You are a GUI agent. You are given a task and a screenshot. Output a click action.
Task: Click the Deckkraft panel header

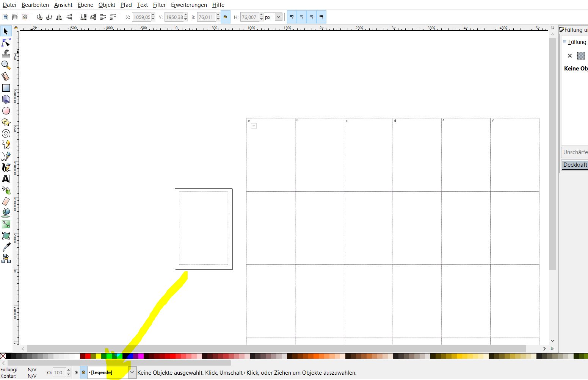tap(575, 165)
